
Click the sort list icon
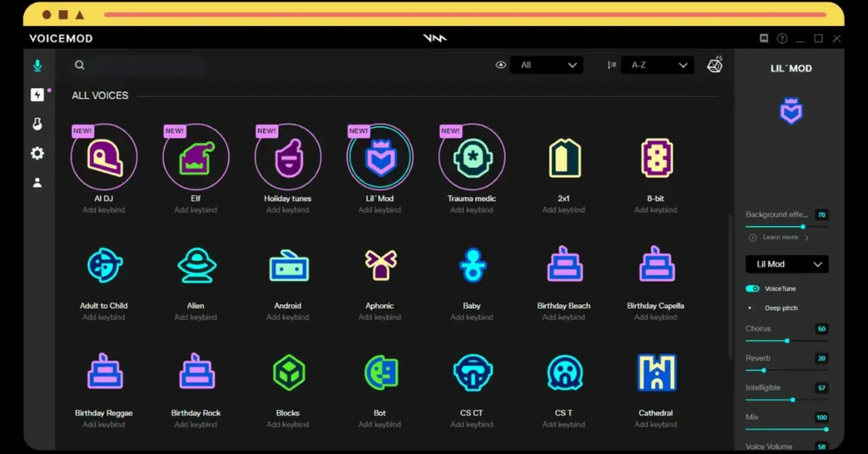click(612, 64)
